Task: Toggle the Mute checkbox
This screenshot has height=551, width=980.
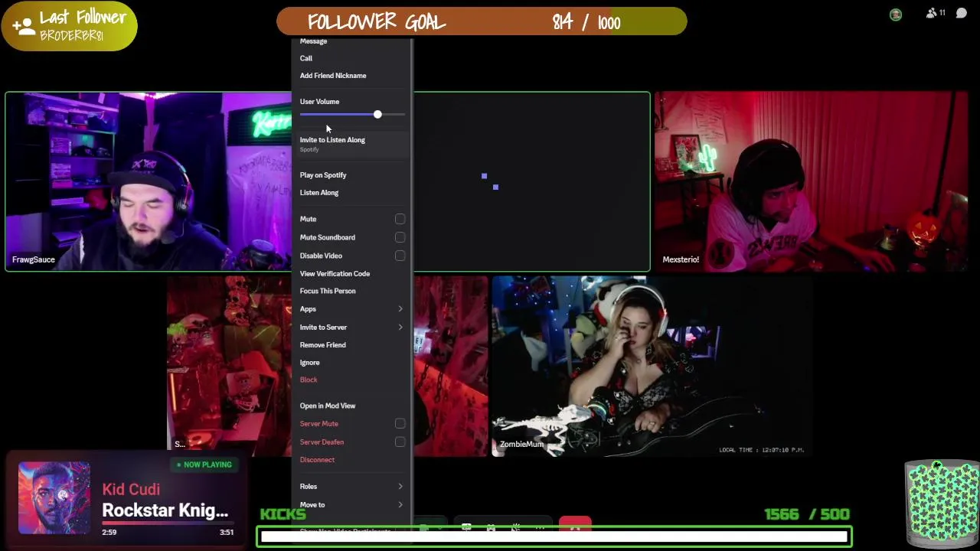Action: click(400, 219)
